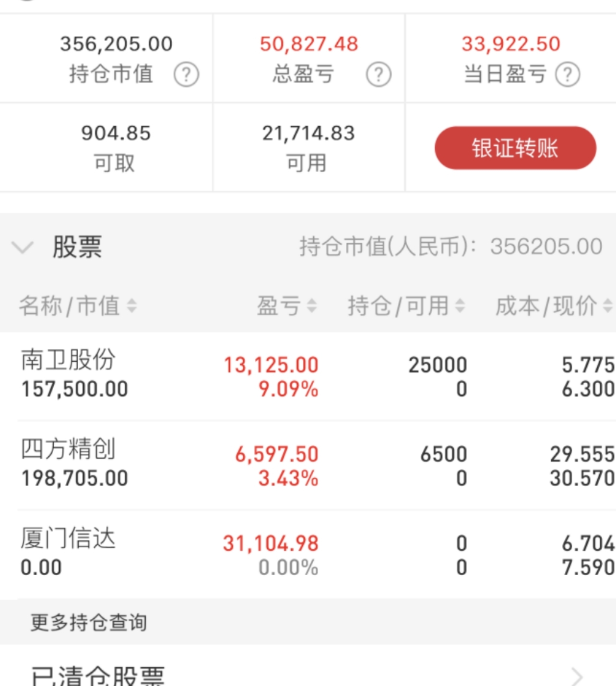Image resolution: width=616 pixels, height=686 pixels.
Task: Sort by 盈亏 column arrows
Action: (312, 306)
